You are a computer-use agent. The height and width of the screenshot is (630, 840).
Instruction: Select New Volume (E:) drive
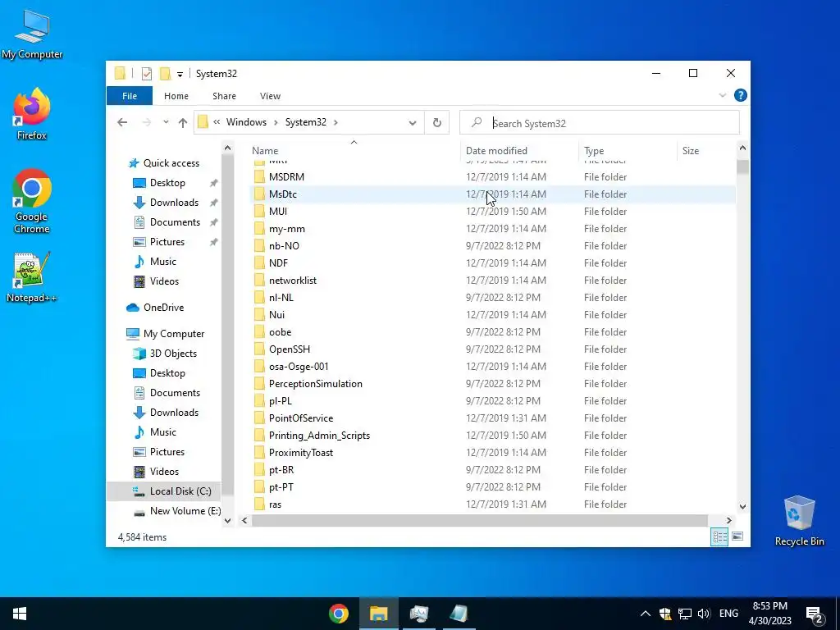[x=177, y=511]
